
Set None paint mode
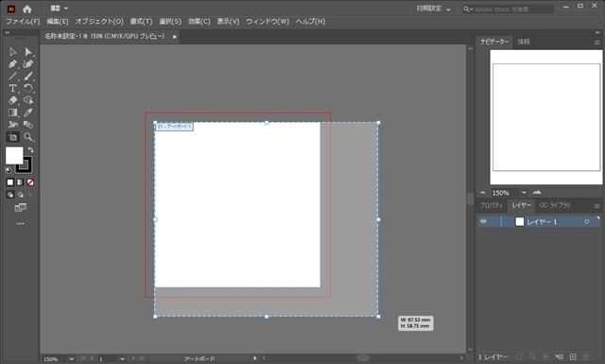[30, 182]
